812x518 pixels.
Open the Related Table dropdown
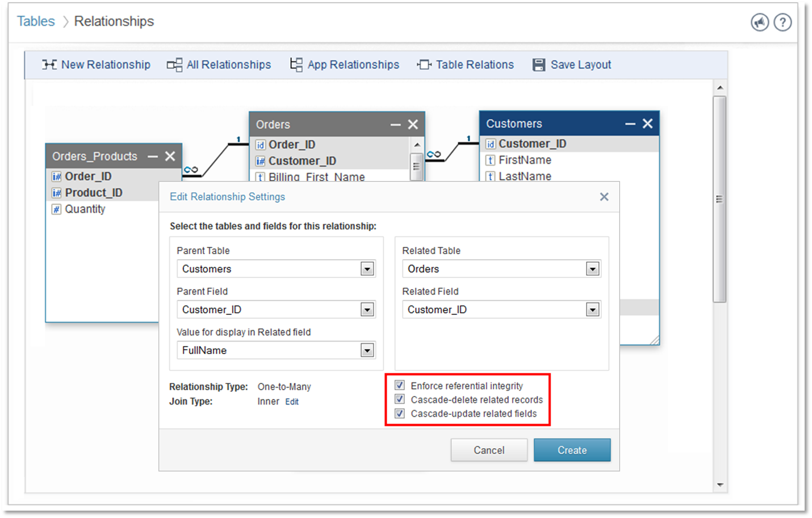(592, 269)
